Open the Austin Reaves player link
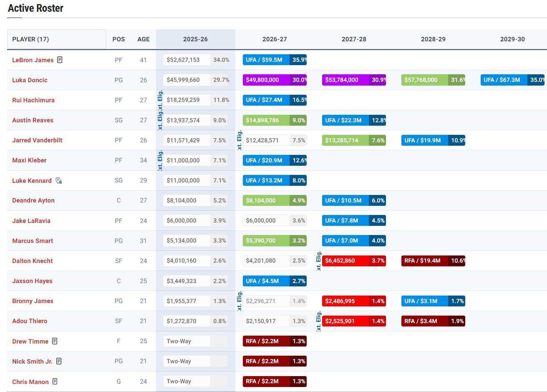 [33, 120]
